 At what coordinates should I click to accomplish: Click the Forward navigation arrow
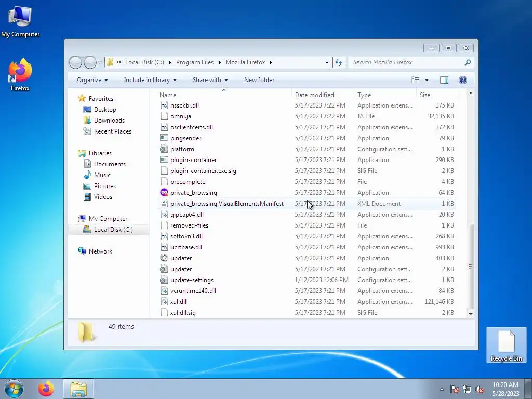coord(90,62)
